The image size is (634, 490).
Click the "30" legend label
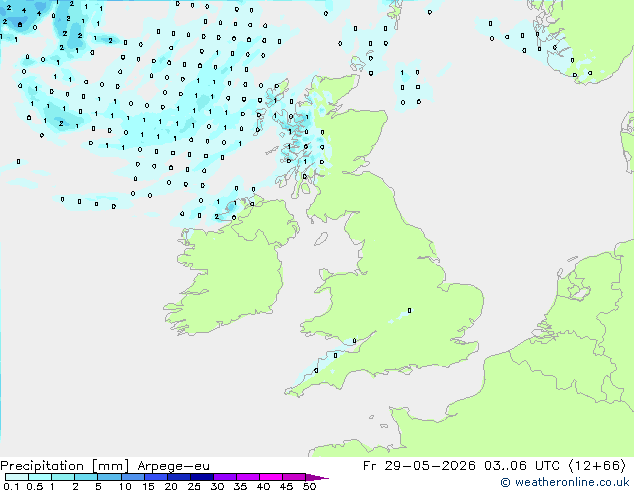(217, 486)
